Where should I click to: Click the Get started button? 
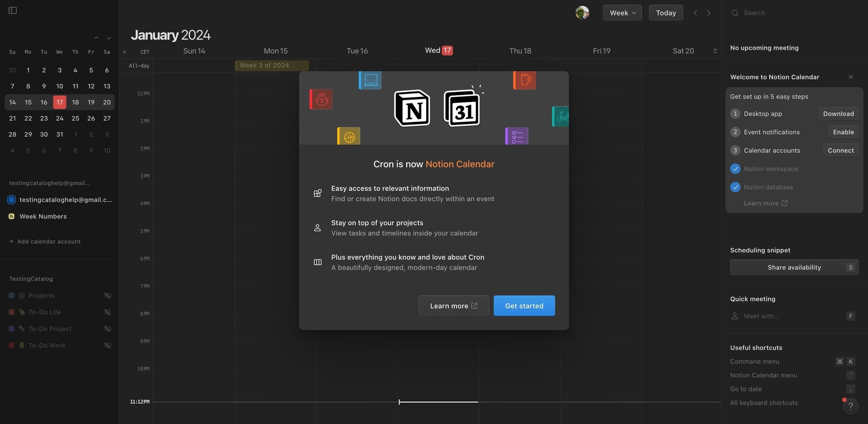click(524, 306)
